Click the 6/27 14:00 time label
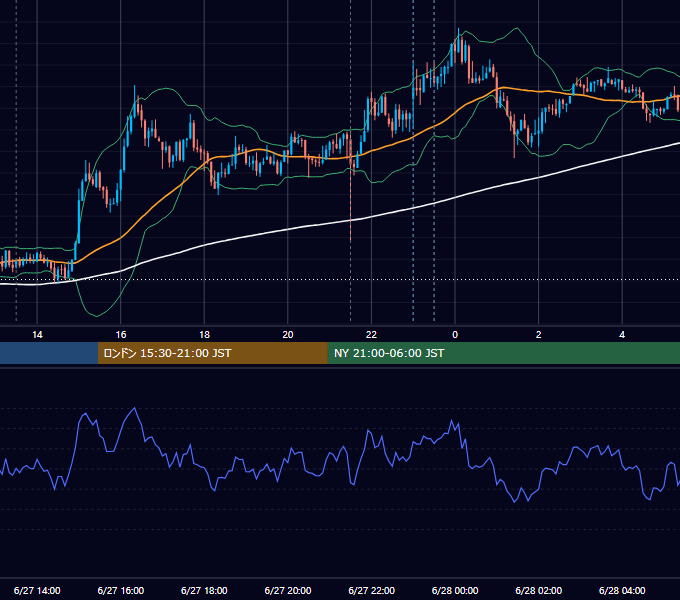Viewport: 680px width, 600px height. pyautogui.click(x=37, y=590)
